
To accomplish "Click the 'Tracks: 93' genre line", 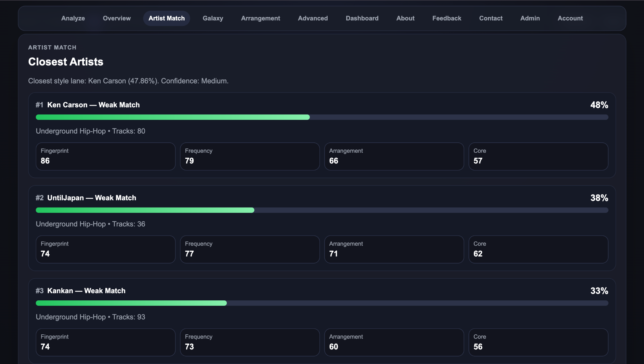I will coord(91,317).
